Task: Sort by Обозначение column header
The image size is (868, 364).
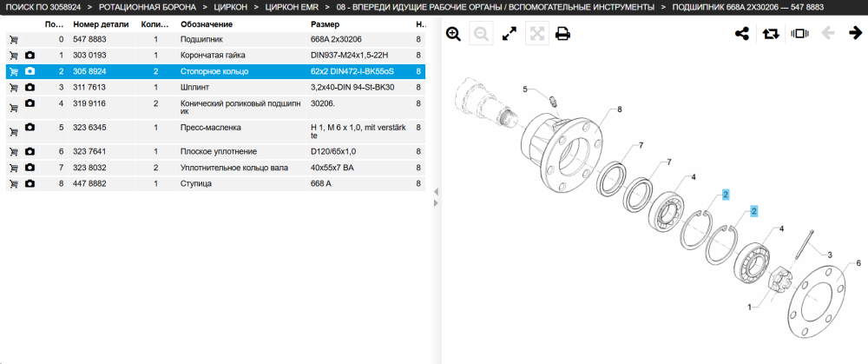Action: (207, 24)
